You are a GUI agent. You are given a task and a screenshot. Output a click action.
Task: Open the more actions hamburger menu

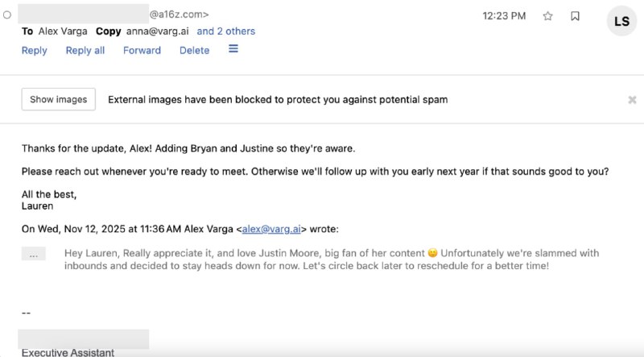(x=233, y=49)
